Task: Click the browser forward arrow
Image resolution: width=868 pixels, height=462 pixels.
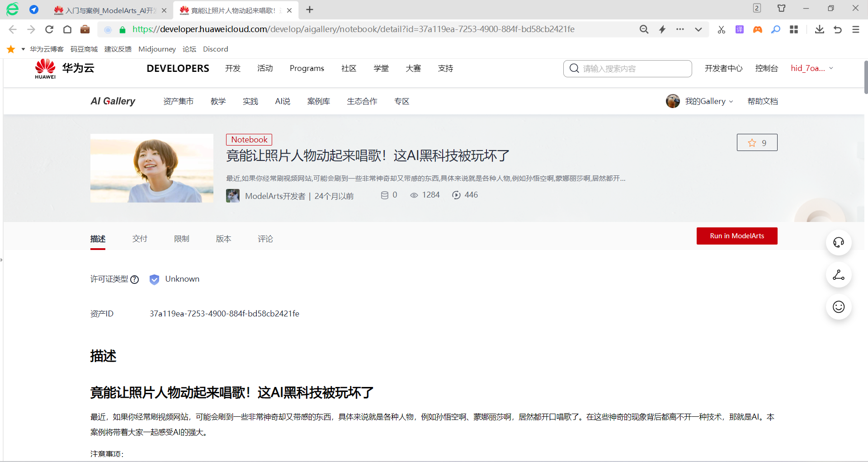Action: point(31,29)
